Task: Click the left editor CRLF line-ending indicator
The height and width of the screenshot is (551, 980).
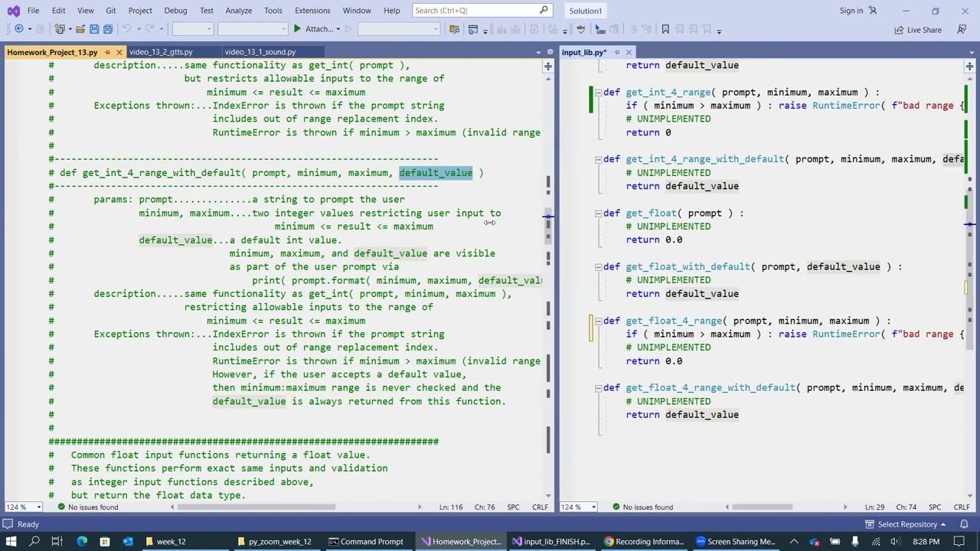Action: (541, 507)
